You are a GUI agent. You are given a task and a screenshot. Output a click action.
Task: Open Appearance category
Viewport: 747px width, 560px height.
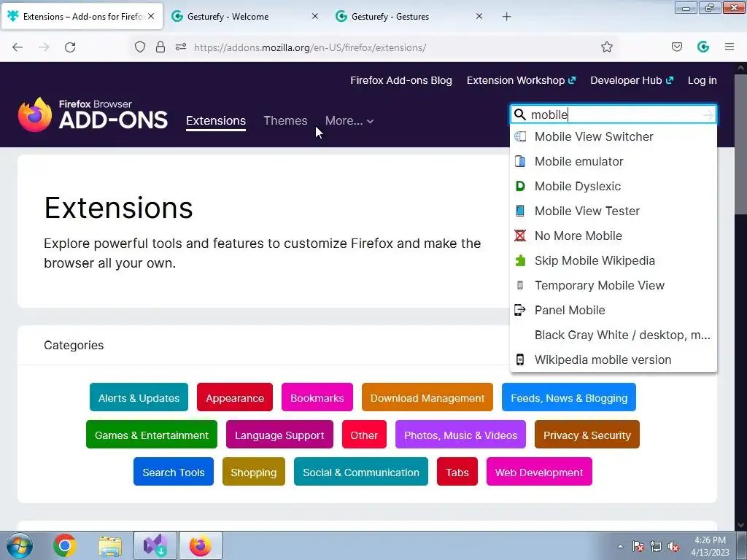point(235,397)
